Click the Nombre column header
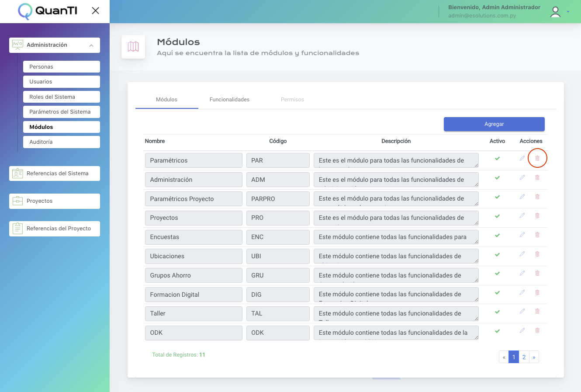The image size is (581, 392). pyautogui.click(x=155, y=141)
